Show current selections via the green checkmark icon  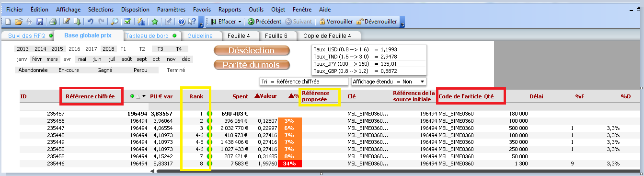[127, 22]
